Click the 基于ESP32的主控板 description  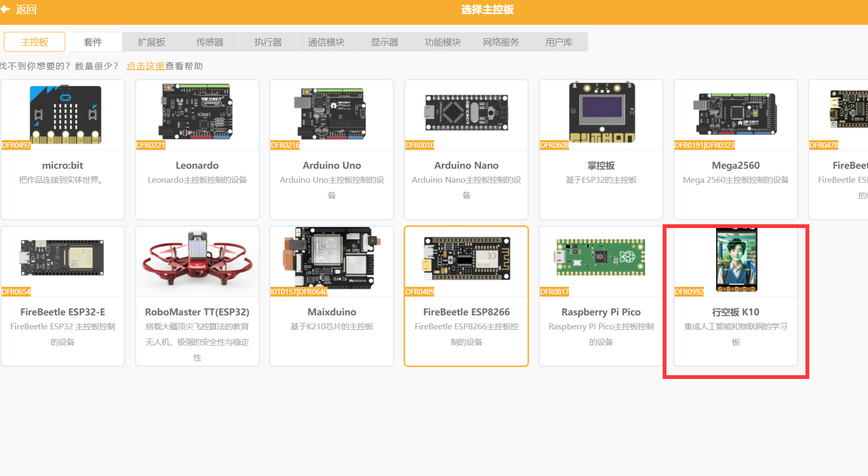point(601,180)
